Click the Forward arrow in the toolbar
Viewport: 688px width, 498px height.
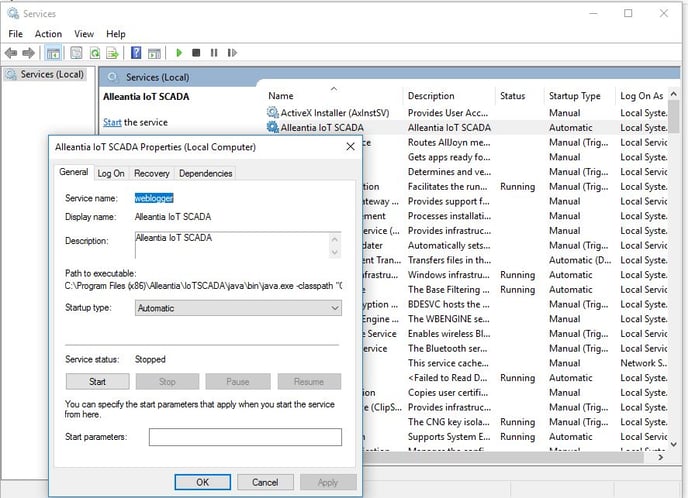pos(29,53)
